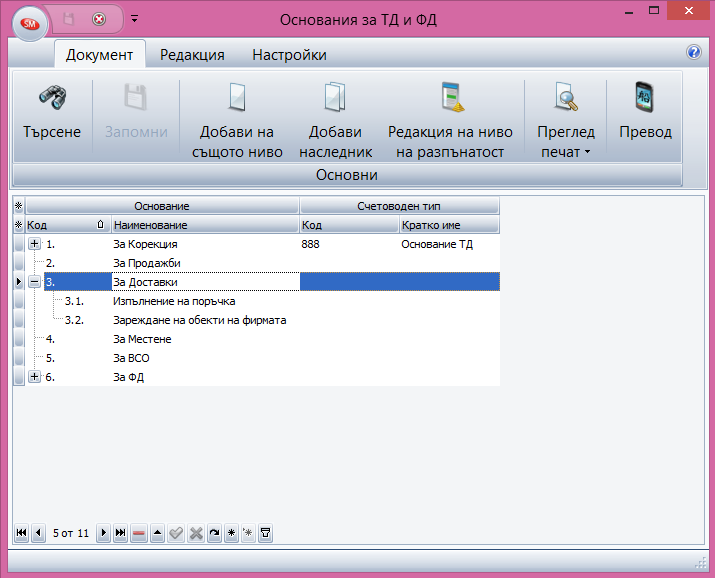Switch to the Документ ribbon tab

pos(99,55)
